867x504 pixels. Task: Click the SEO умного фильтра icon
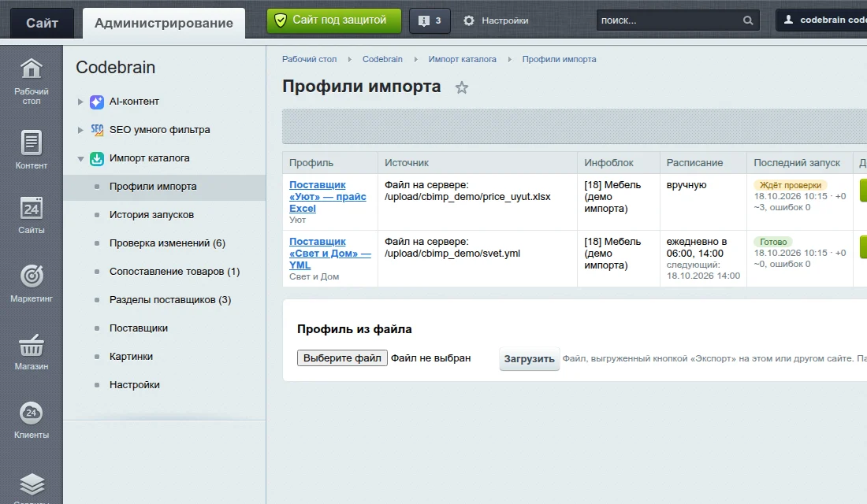click(x=97, y=130)
